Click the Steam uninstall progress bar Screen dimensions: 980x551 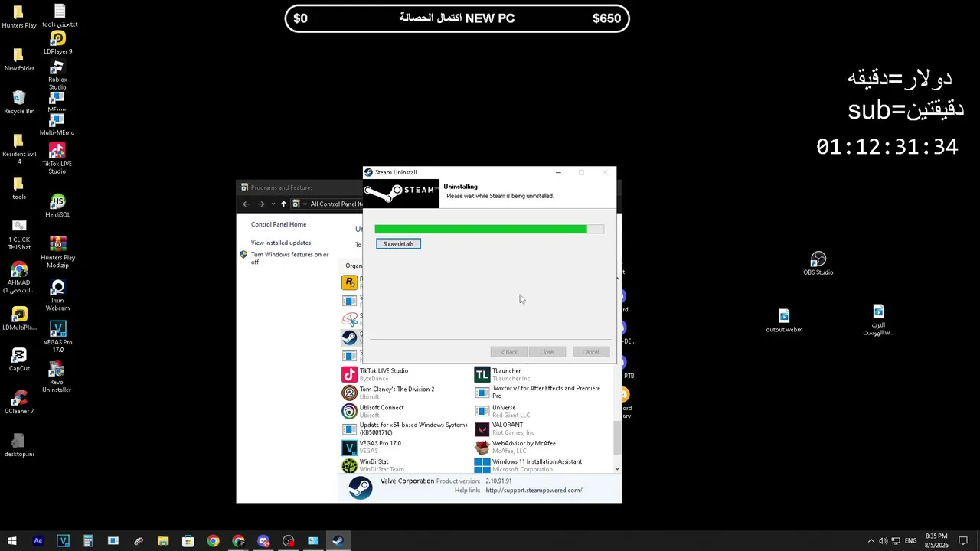pyautogui.click(x=489, y=229)
